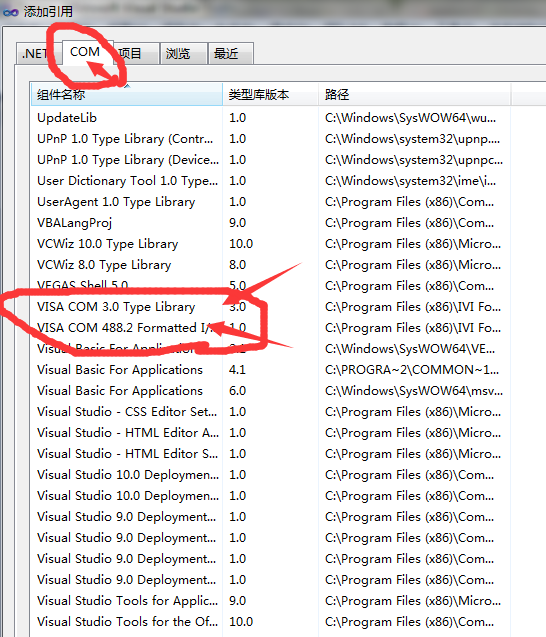Click path C:\Windows\SysWOW64\wu... of UpdateLib

(410, 118)
